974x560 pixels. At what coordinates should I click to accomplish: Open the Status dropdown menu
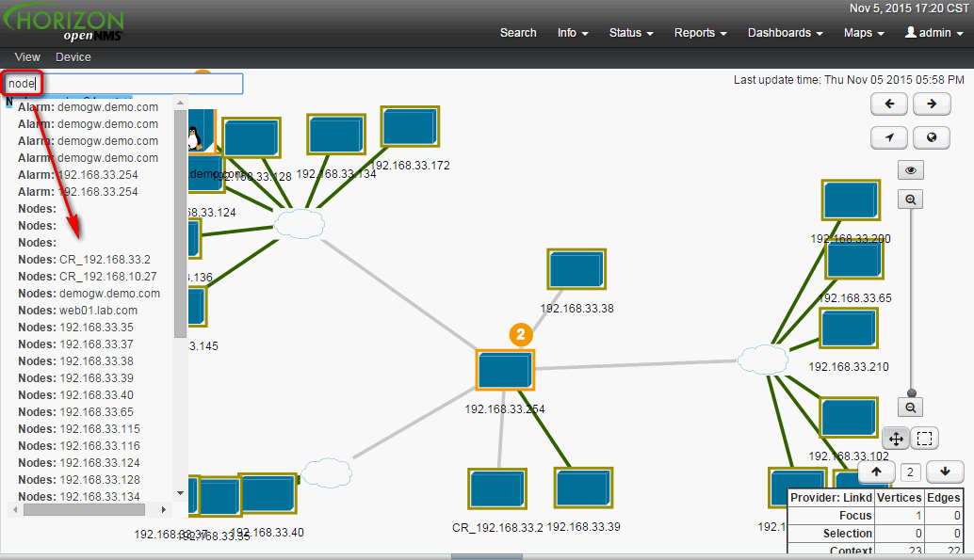point(631,33)
